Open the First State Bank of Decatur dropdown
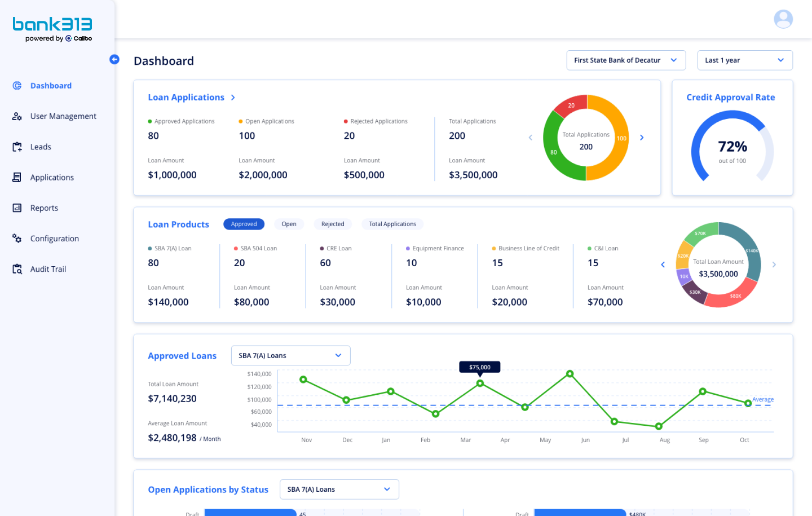The image size is (812, 516). (625, 60)
